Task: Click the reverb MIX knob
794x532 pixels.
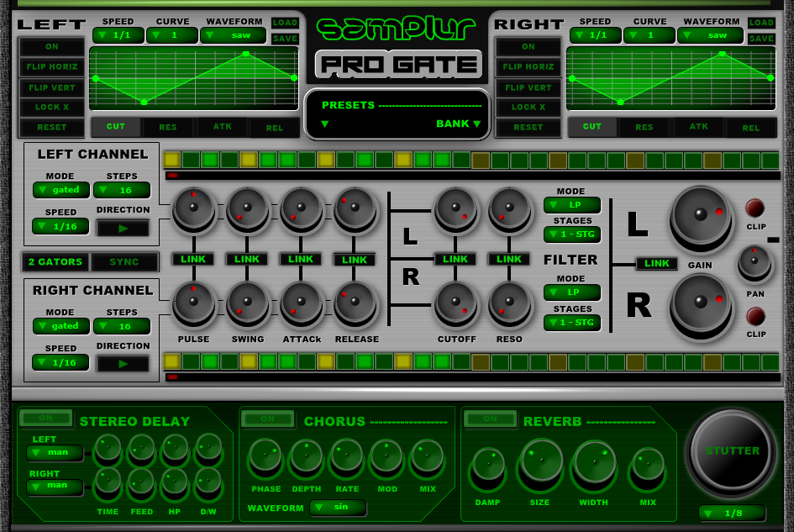Action: (648, 466)
